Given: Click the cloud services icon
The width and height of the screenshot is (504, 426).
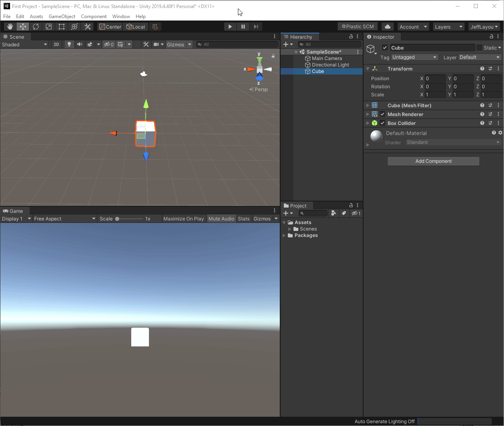Looking at the screenshot, I should (387, 26).
